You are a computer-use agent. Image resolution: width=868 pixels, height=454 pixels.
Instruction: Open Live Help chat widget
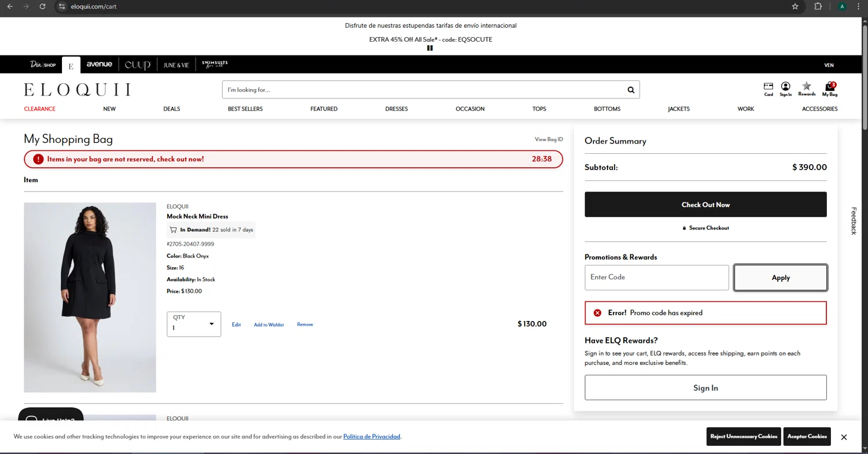pyautogui.click(x=51, y=414)
